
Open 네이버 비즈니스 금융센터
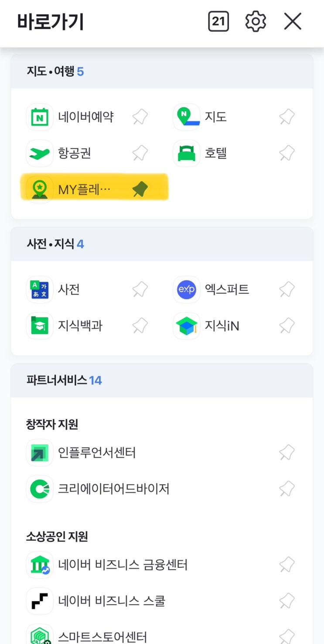point(123,565)
